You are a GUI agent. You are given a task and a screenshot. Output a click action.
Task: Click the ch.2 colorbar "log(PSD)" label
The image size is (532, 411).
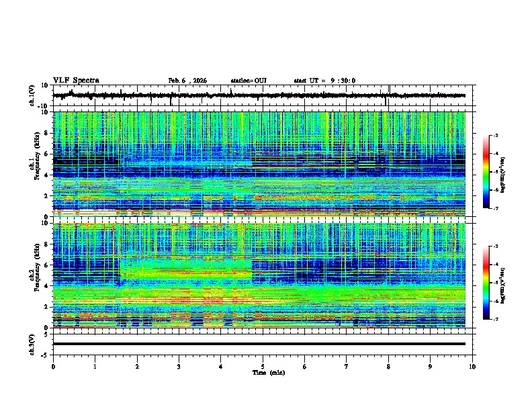503,285
